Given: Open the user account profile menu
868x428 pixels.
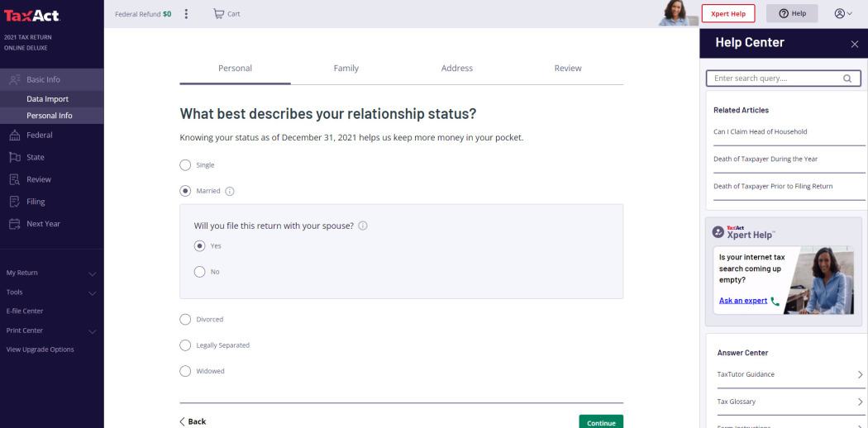Looking at the screenshot, I should [842, 14].
